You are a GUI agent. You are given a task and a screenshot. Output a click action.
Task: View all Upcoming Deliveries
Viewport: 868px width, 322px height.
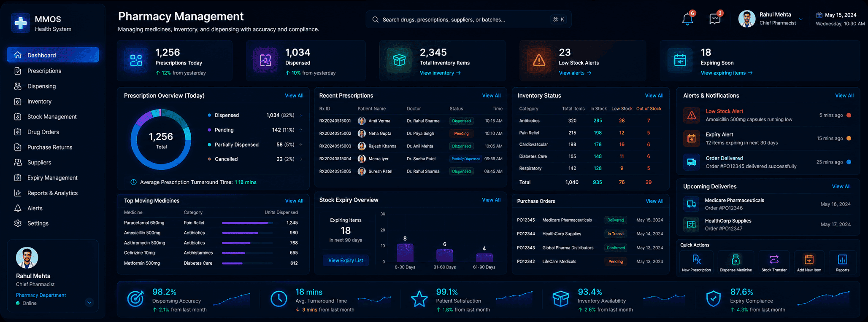pos(841,186)
